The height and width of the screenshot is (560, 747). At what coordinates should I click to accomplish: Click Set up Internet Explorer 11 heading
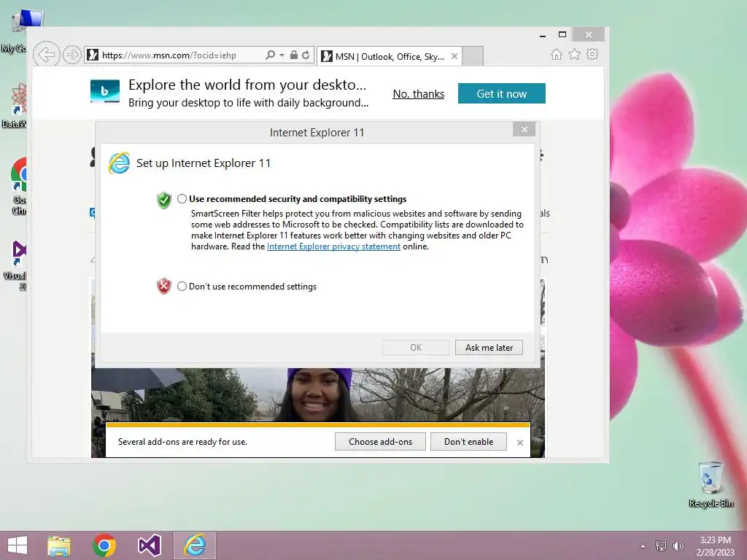pos(204,163)
